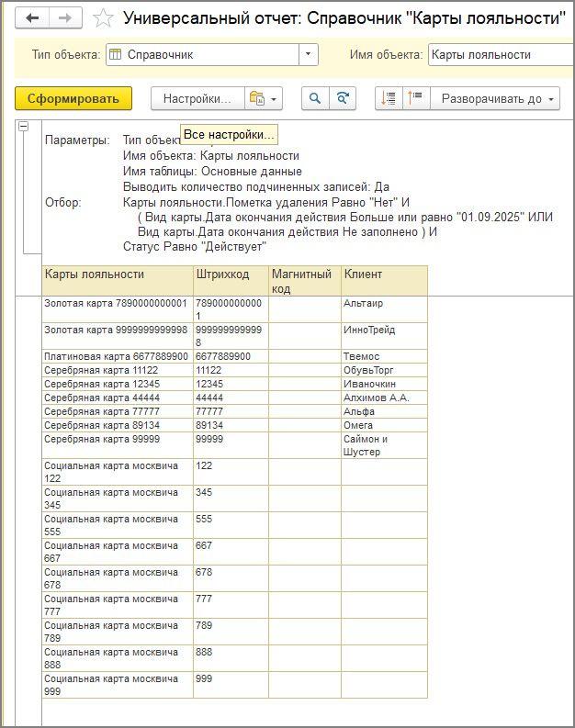Select cell Социальная карта москвича 678

(x=118, y=578)
